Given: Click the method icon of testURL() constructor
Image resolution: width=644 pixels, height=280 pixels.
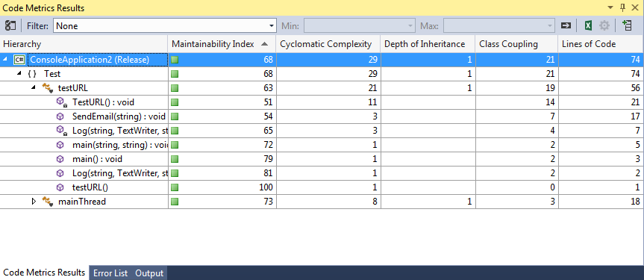Looking at the screenshot, I should click(x=60, y=187).
